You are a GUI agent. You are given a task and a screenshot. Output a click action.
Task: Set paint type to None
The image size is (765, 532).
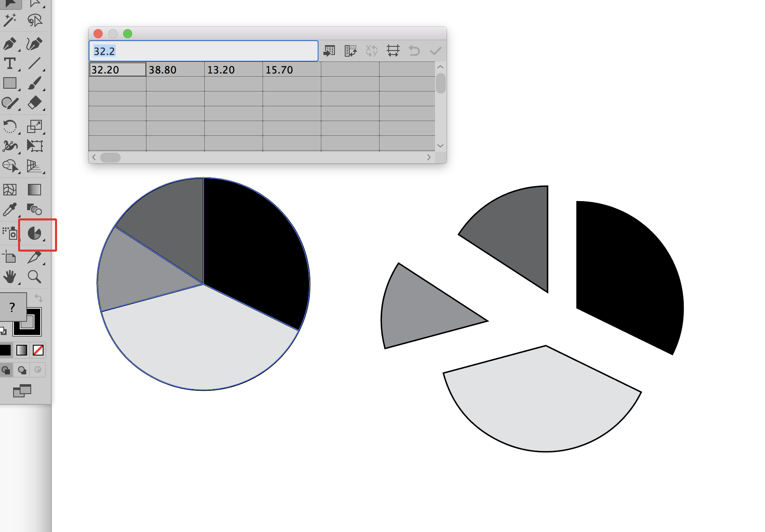pyautogui.click(x=38, y=350)
